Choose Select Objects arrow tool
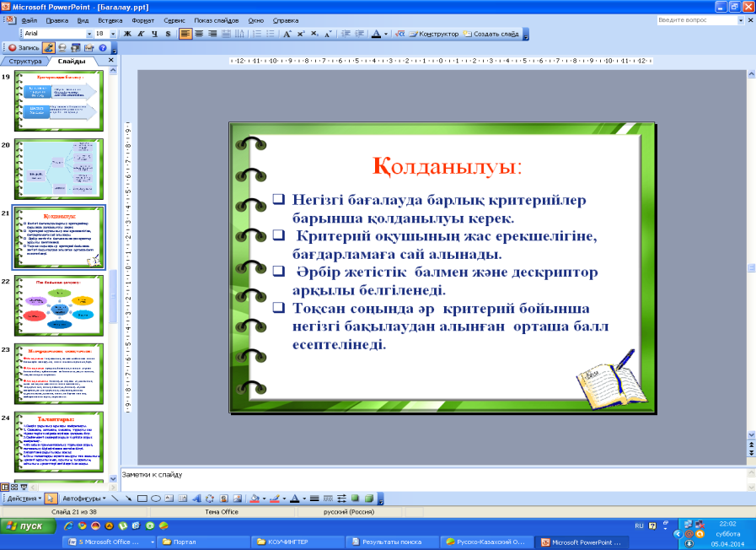 [50, 499]
